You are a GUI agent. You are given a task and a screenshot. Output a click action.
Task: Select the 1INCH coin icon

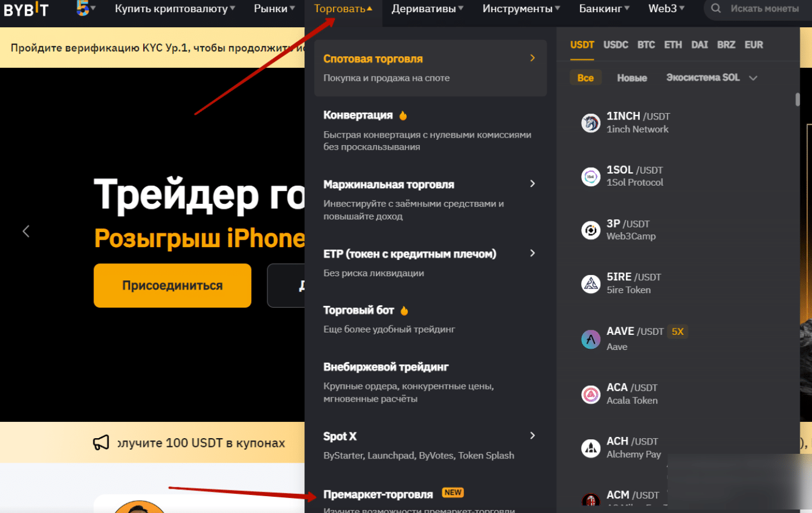[x=590, y=122]
